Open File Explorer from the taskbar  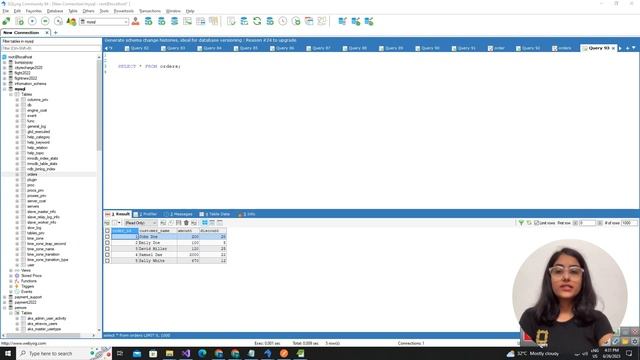coord(169,353)
